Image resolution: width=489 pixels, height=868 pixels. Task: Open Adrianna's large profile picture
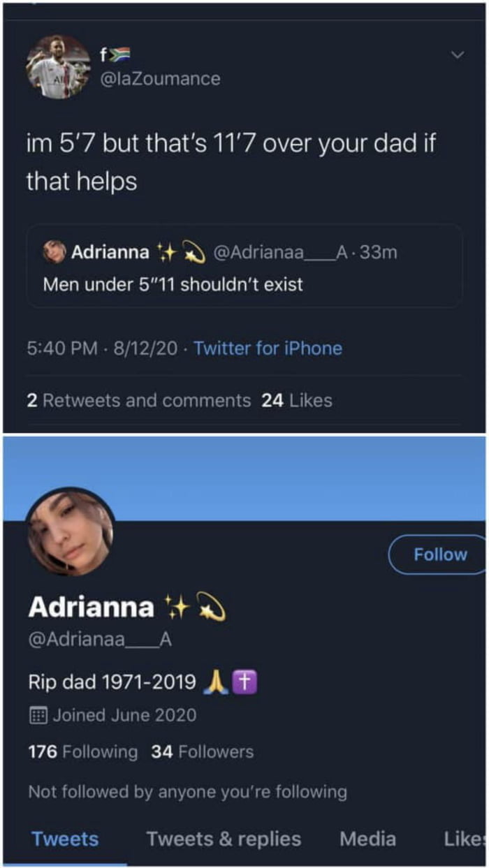69,531
